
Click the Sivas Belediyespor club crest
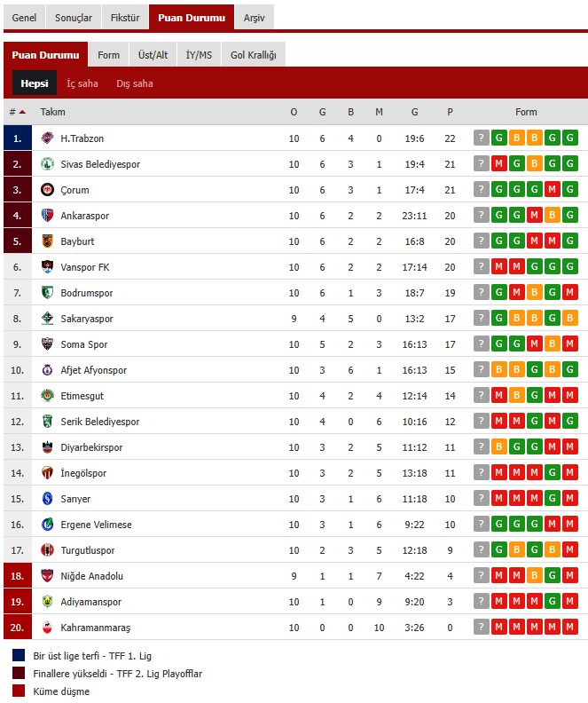click(x=47, y=164)
